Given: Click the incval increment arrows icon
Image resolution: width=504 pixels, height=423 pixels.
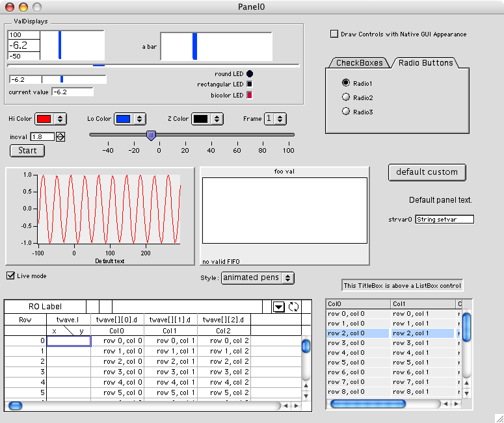Looking at the screenshot, I should 60,137.
